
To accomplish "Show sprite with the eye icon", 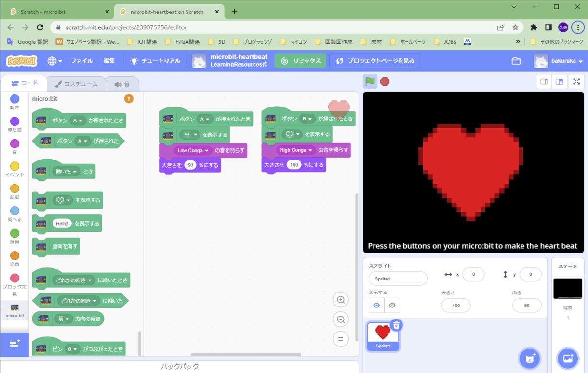I will pos(376,305).
